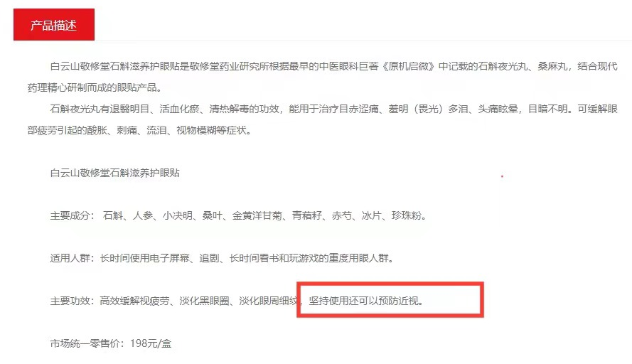Screen dimensions: 632x364
Task: Click the red highlighted box around the myopia claim
Action: coord(390,299)
